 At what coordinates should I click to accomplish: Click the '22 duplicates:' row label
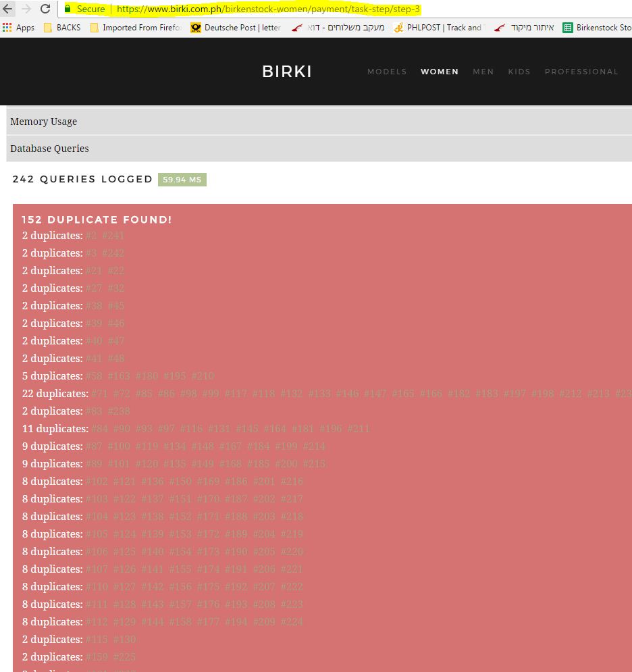click(x=55, y=394)
